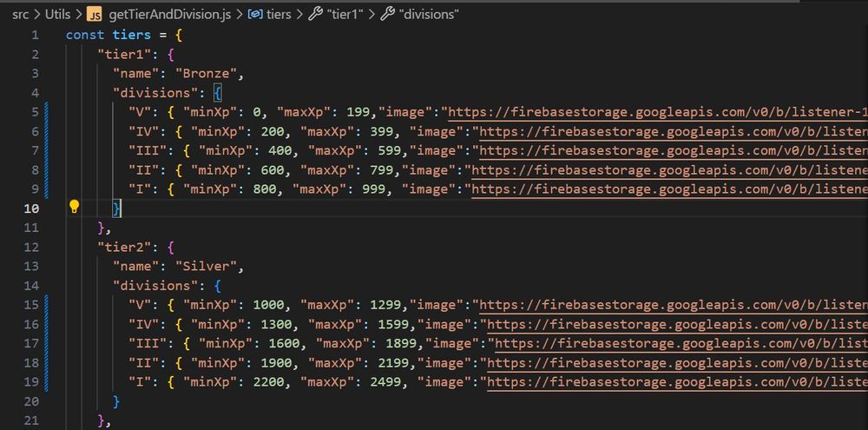The width and height of the screenshot is (868, 430).
Task: Expand chevron after getTierAndDivision.js
Action: click(x=240, y=15)
